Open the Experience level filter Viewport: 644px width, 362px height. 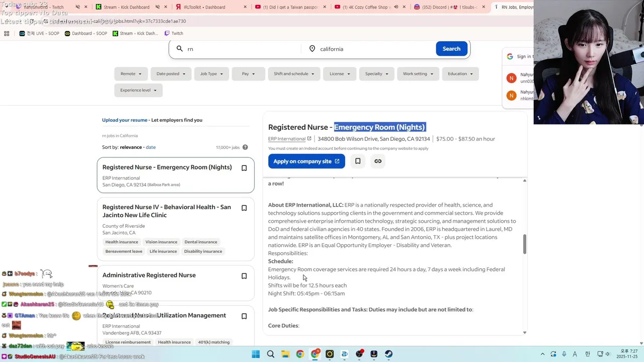[138, 90]
